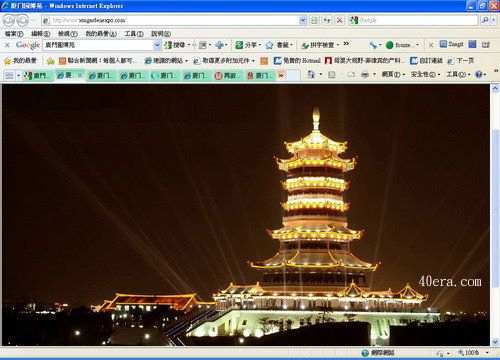Click the Feeds icon on command bar

[x=332, y=75]
